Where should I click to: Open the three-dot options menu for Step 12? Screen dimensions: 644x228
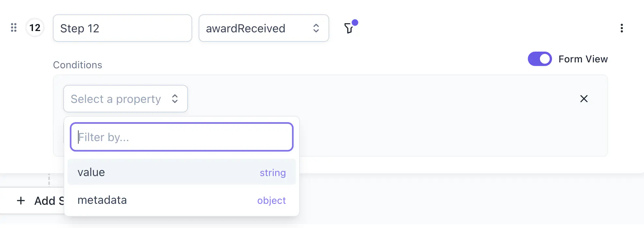pyautogui.click(x=621, y=28)
